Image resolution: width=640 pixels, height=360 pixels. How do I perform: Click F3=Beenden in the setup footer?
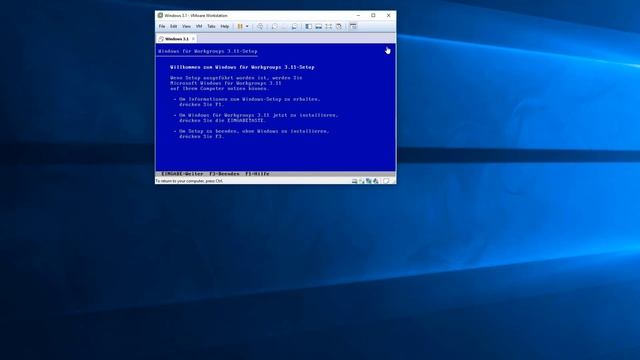[x=224, y=174]
